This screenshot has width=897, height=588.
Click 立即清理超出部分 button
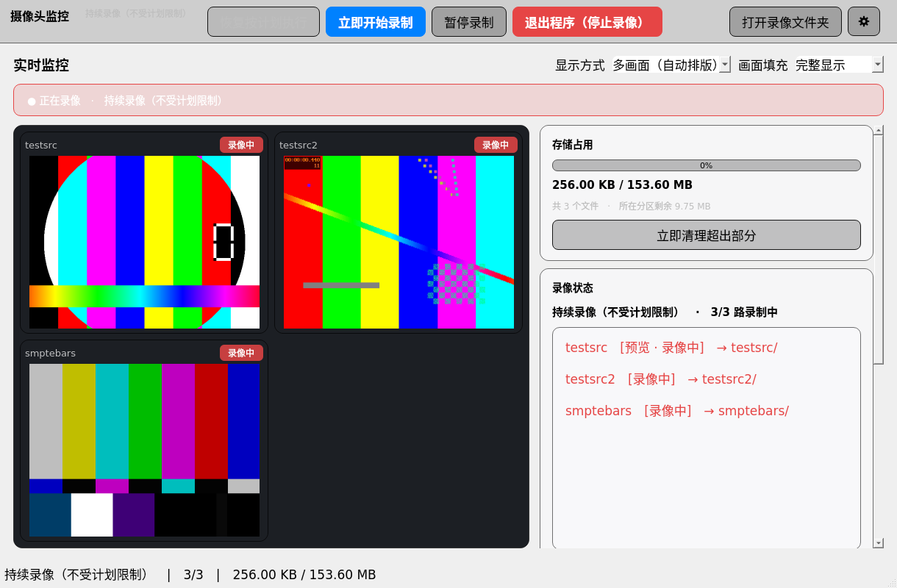(707, 235)
